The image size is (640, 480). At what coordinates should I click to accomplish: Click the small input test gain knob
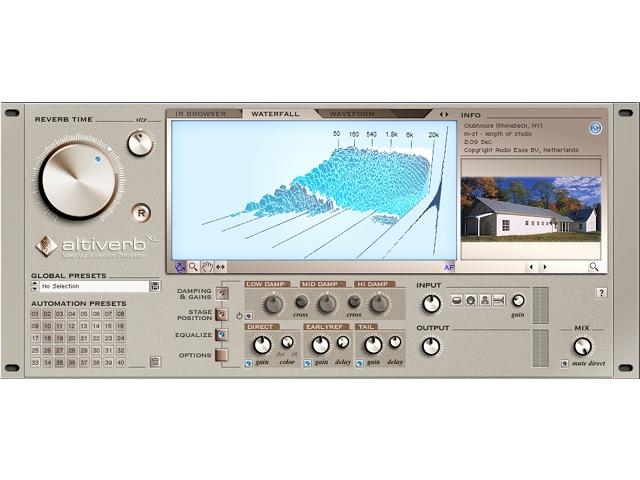[x=518, y=301]
